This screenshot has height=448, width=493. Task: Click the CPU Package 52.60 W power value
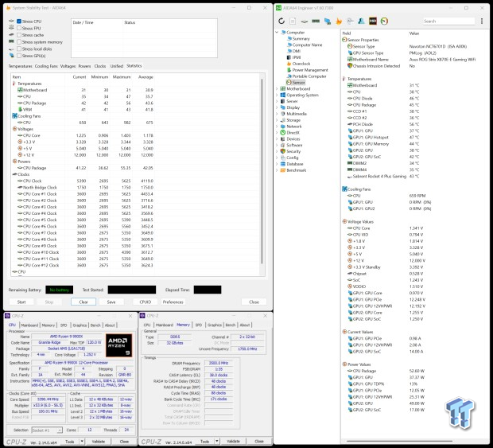coord(417,371)
